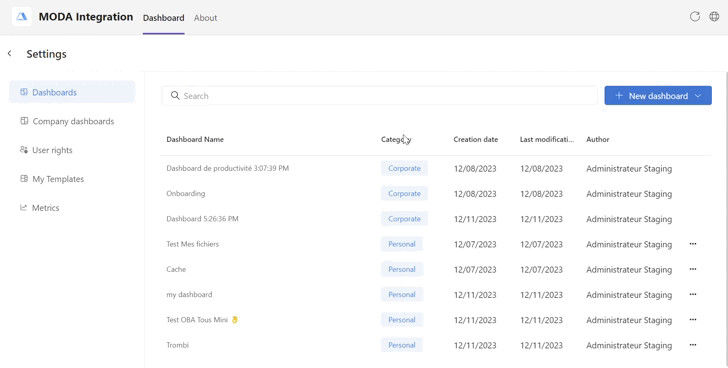
Task: Click the Personal tag on the Cache row
Action: point(402,269)
